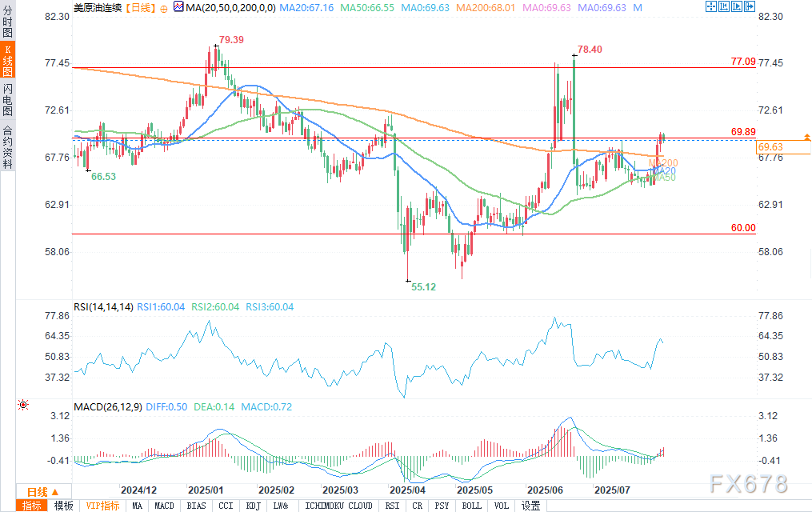
Task: Click the fourth layout icon at top right
Action: coord(749,6)
